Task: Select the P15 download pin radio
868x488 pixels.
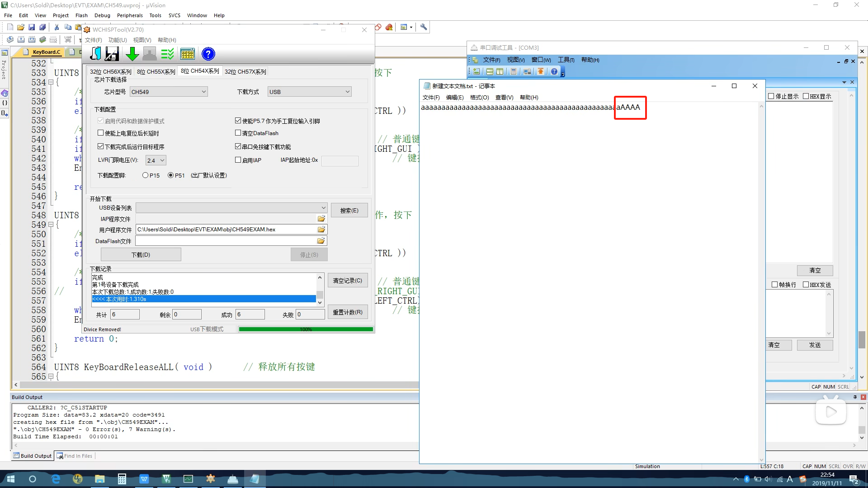Action: [145, 175]
